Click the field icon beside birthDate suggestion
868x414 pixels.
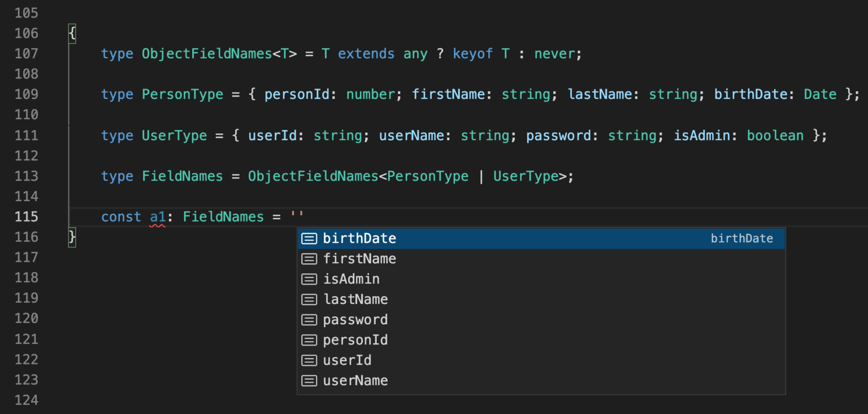click(x=309, y=238)
